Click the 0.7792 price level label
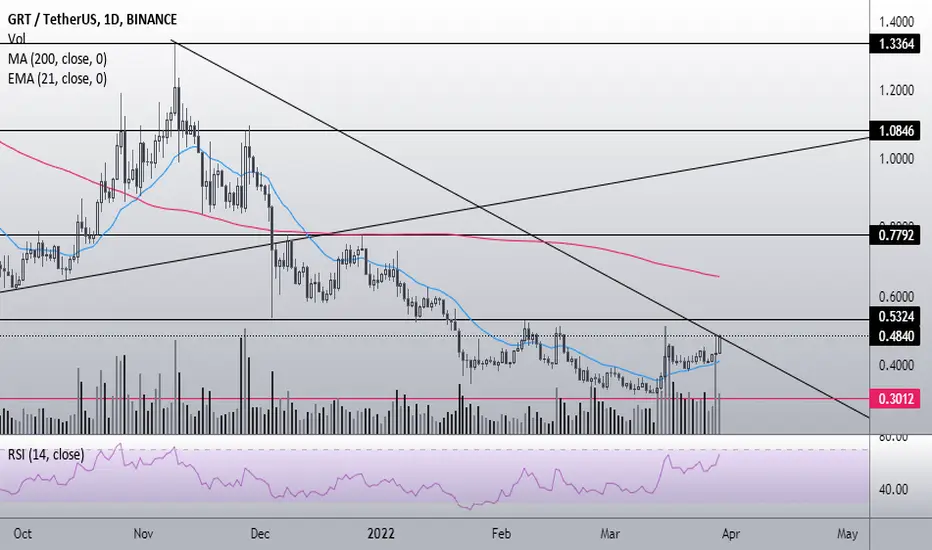The image size is (932, 550). [896, 235]
